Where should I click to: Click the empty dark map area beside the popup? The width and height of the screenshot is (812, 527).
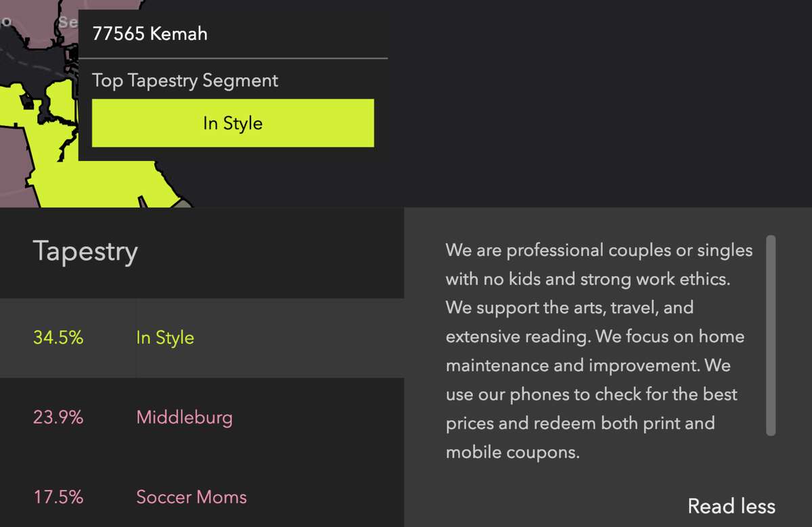click(595, 101)
